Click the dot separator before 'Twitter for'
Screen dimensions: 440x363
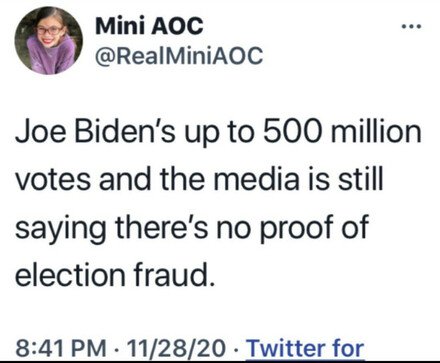tap(236, 349)
